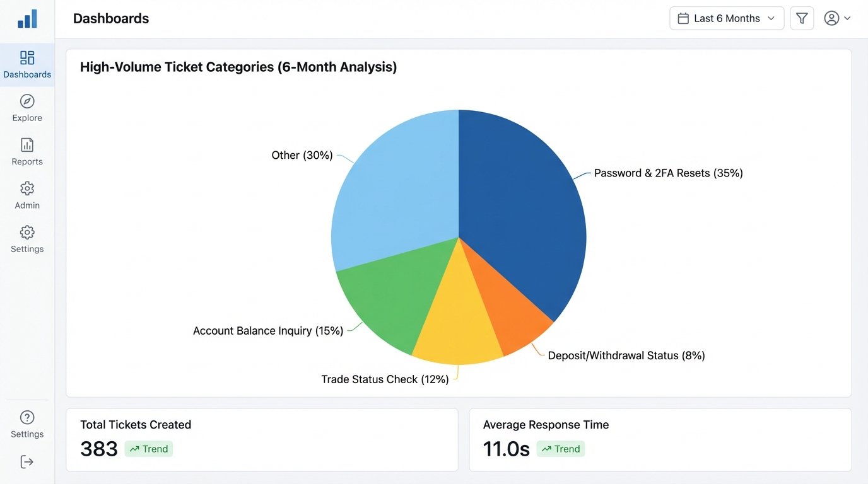The width and height of the screenshot is (868, 484).
Task: Select the Dashboards menu entry
Action: coord(27,74)
